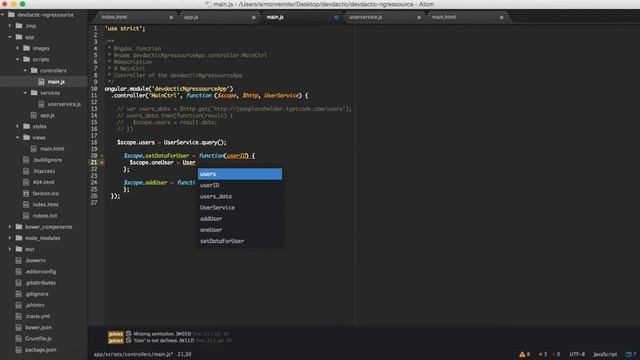
Task: Choose 'userID' autocomplete suggestion
Action: tap(240, 185)
